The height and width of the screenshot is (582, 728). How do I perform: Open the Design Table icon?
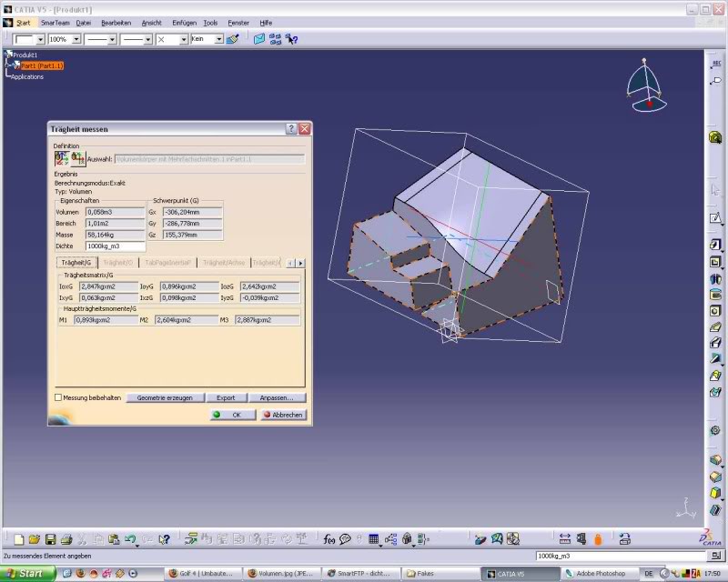click(374, 539)
